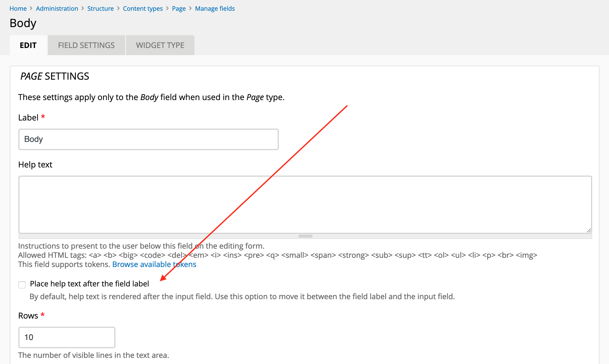Click the Help text resize corner handle
The image size is (609, 364).
(589, 230)
